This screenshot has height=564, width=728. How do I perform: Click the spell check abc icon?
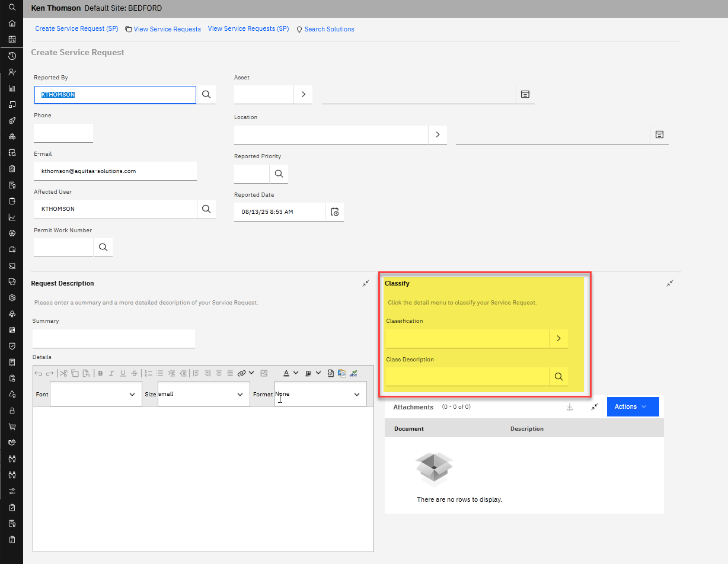tap(353, 373)
